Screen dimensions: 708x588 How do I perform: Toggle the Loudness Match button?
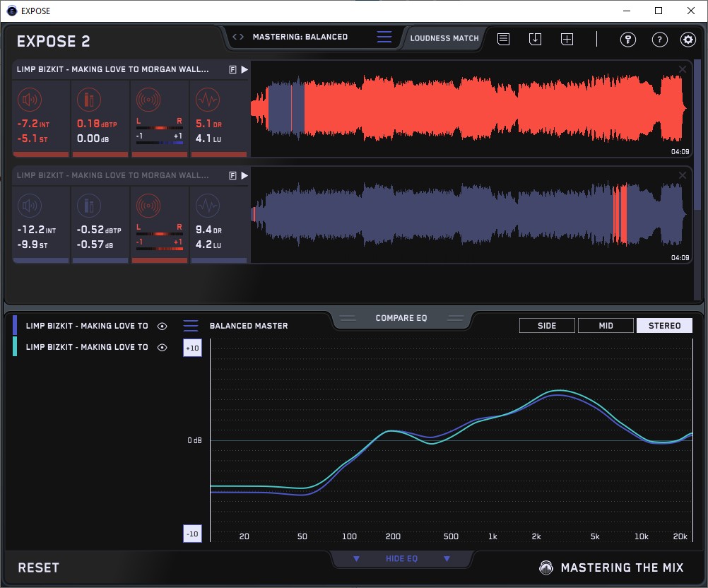(x=444, y=38)
